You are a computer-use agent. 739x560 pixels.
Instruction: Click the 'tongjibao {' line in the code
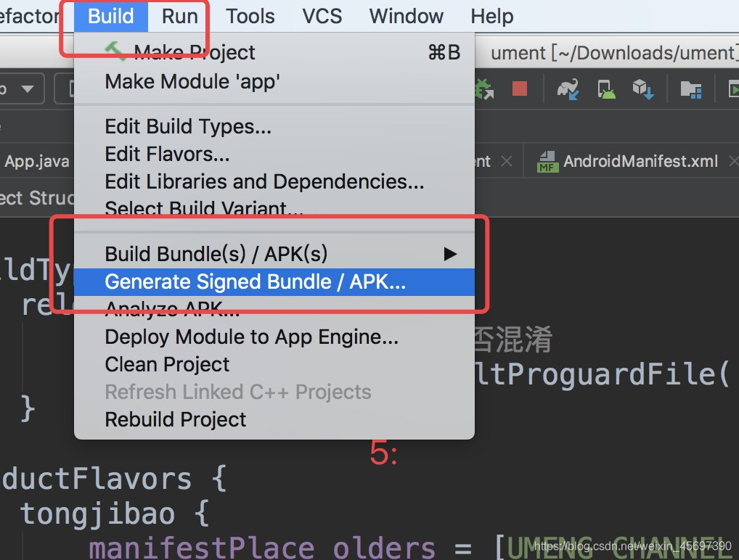[115, 514]
